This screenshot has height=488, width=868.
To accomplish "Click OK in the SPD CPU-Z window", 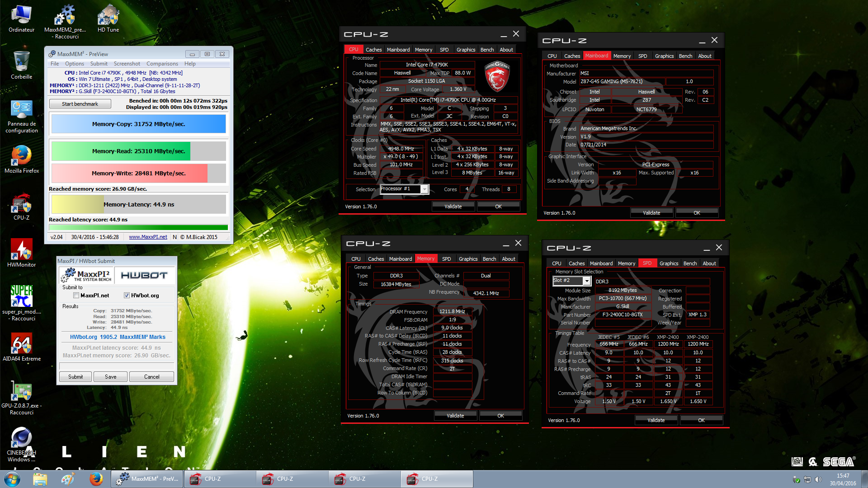I will pyautogui.click(x=701, y=420).
